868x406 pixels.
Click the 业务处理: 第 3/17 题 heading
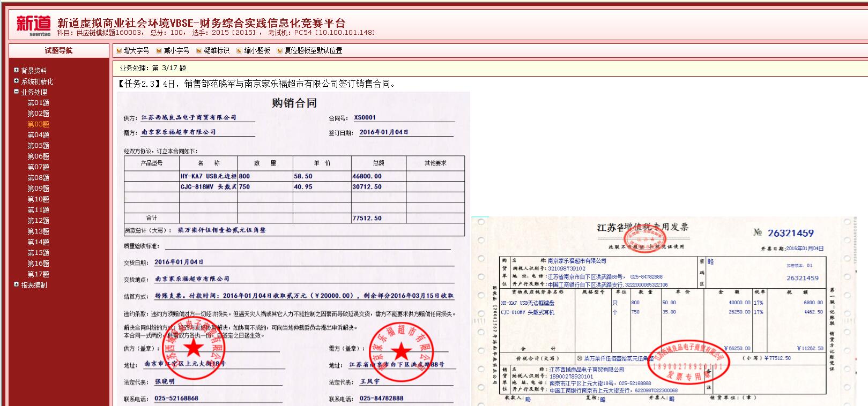[x=153, y=68]
